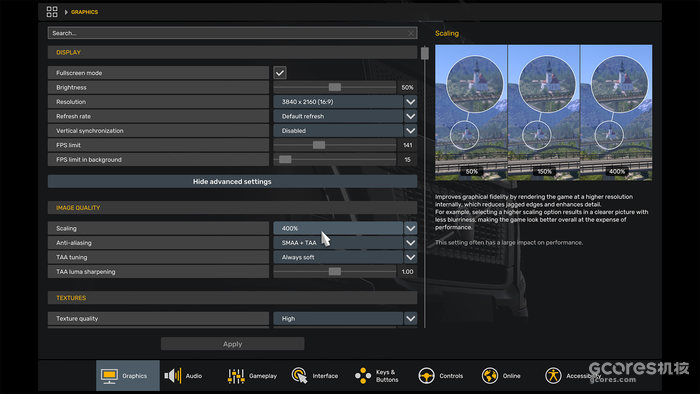Switch to the Interface tab
Image resolution: width=700 pixels, height=394 pixels.
tap(318, 376)
